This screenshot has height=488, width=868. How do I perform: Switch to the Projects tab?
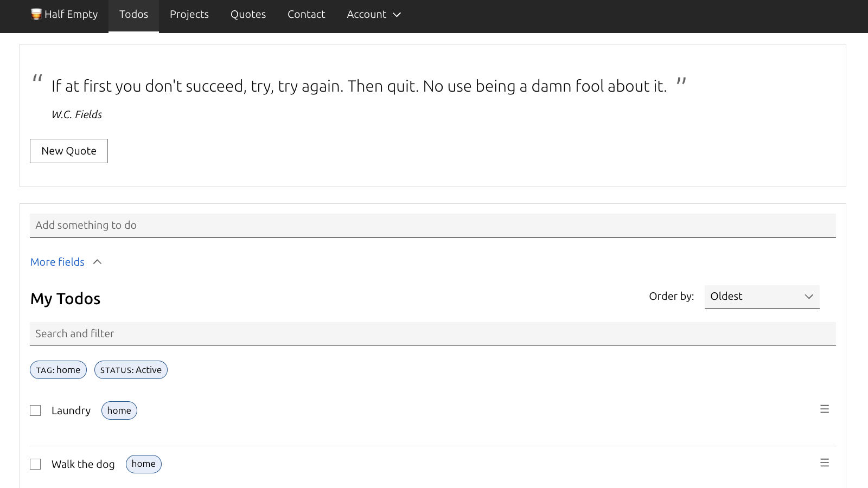pos(189,15)
